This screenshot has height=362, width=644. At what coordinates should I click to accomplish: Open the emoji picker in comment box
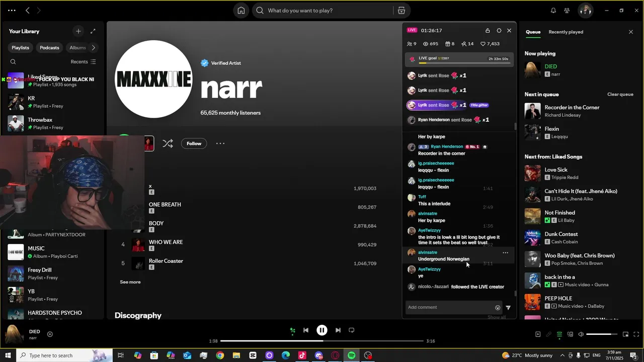click(498, 308)
